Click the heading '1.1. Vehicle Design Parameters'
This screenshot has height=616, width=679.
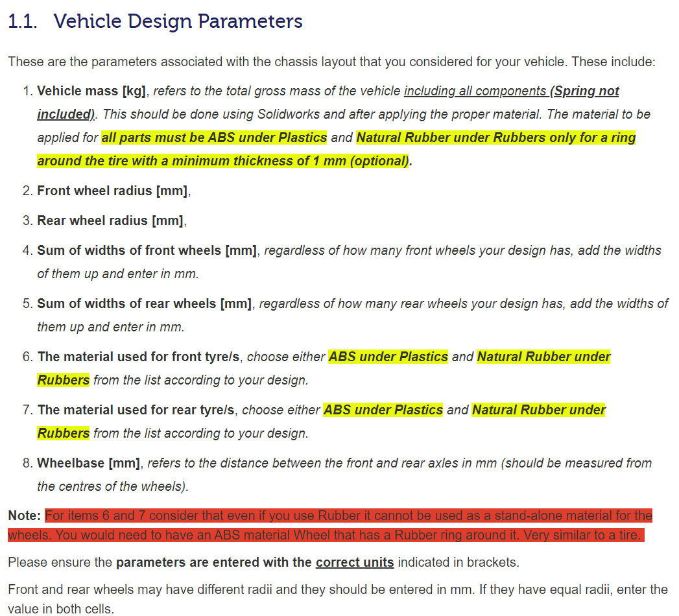pyautogui.click(x=154, y=21)
